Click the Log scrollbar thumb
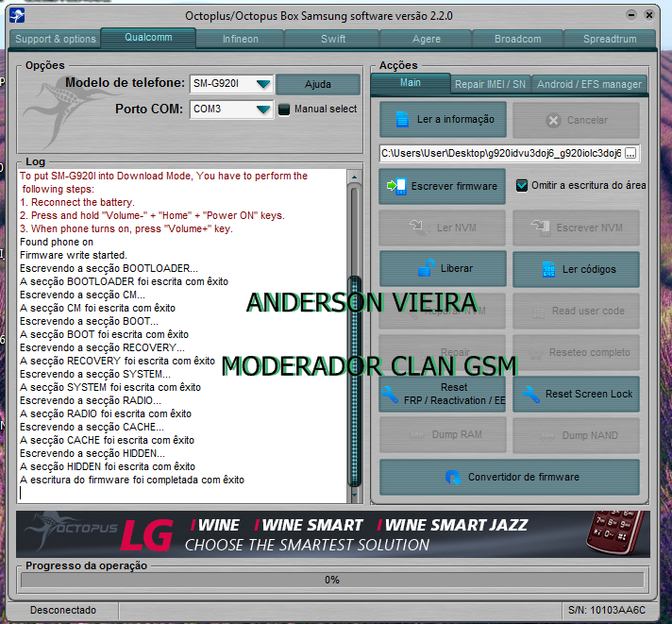The width and height of the screenshot is (672, 624). (355, 380)
